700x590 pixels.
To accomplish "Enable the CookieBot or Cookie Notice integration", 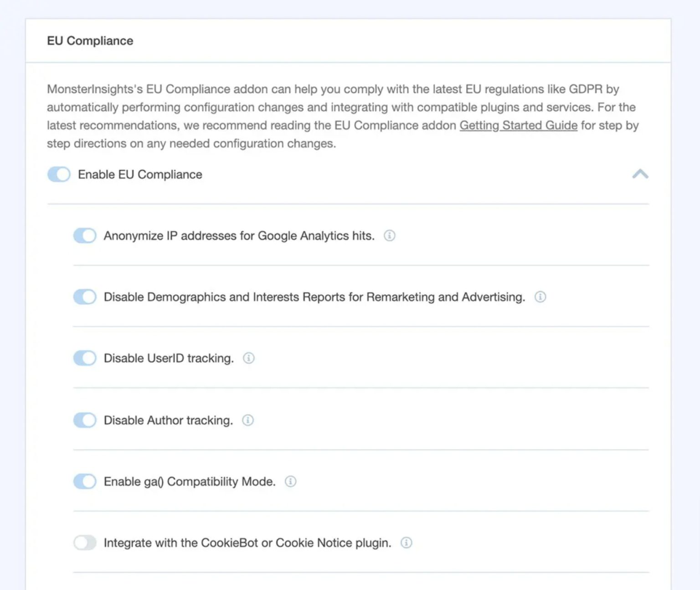I will click(84, 543).
